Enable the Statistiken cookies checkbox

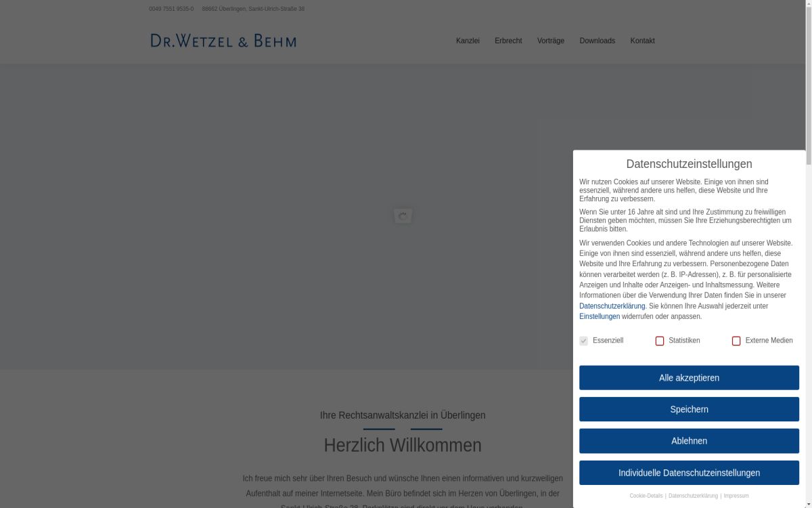click(x=660, y=341)
